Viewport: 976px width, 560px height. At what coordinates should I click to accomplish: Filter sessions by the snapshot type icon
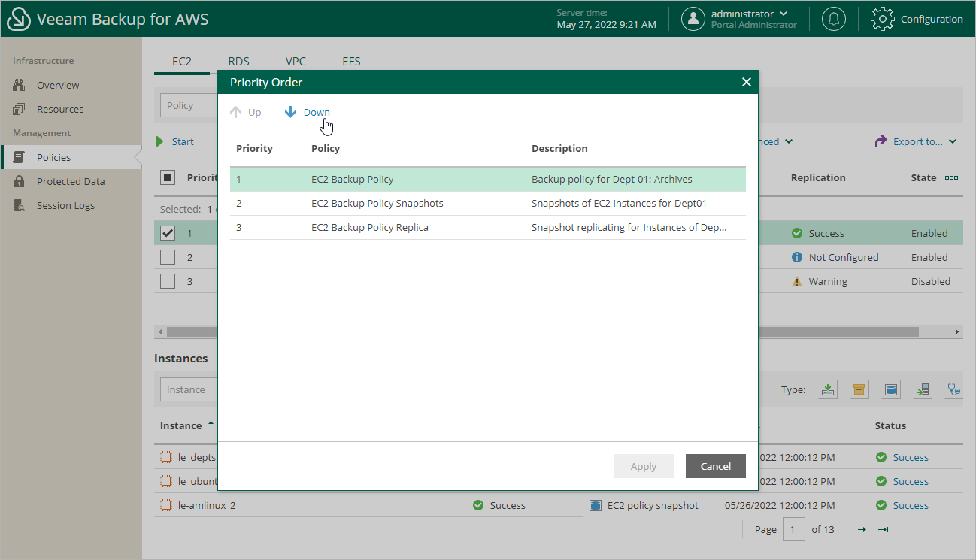[x=890, y=389]
